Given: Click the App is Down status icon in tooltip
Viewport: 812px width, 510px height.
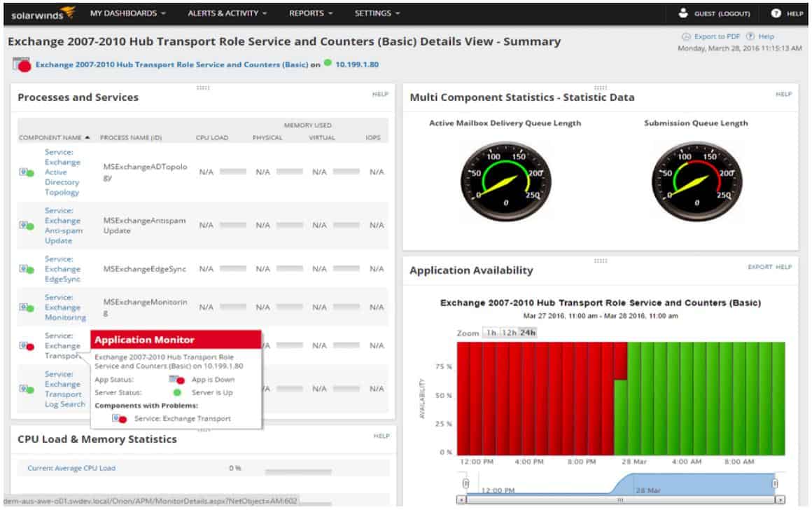Looking at the screenshot, I should [x=176, y=380].
